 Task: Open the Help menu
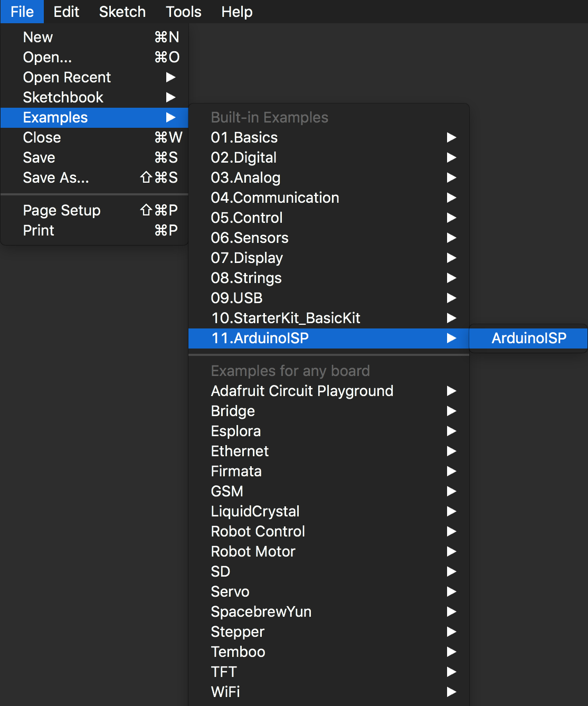coord(236,12)
